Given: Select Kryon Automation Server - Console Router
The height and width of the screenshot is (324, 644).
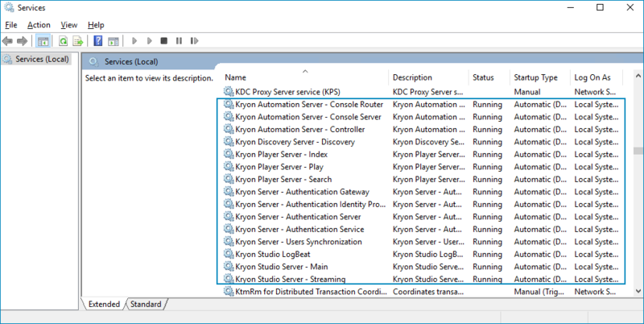Looking at the screenshot, I should (309, 105).
